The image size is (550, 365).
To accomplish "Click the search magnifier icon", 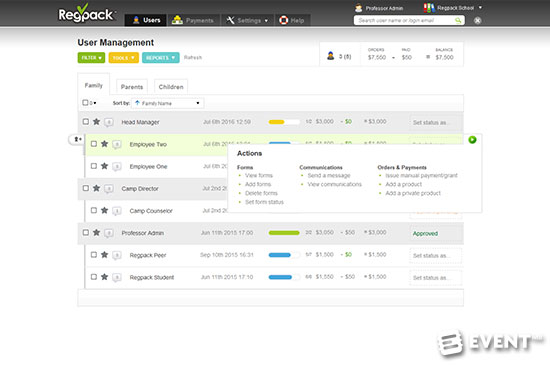I will tap(458, 20).
